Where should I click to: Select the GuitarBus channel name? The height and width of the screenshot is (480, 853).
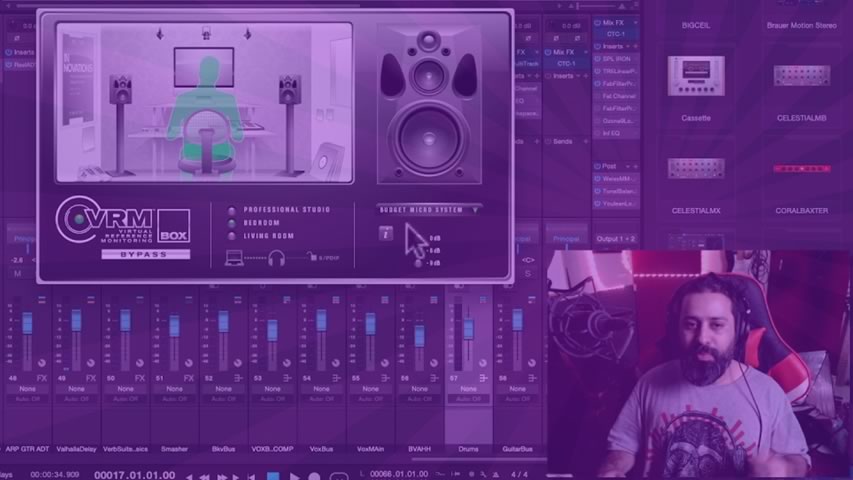517,449
